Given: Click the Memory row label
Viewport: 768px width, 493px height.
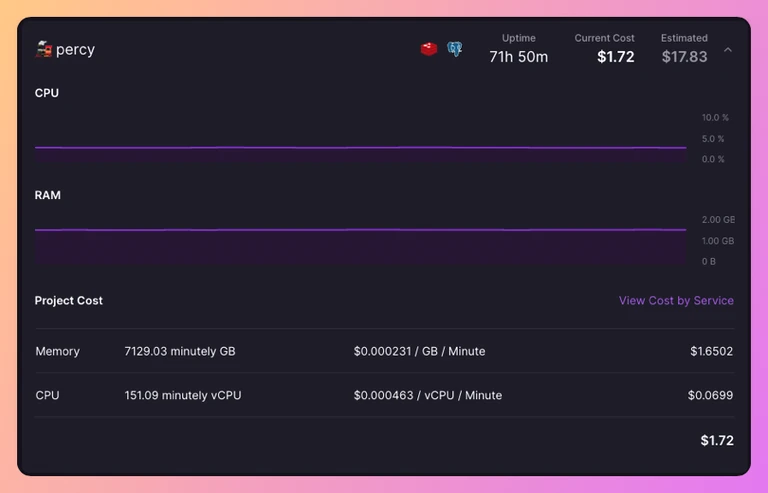Looking at the screenshot, I should (57, 351).
